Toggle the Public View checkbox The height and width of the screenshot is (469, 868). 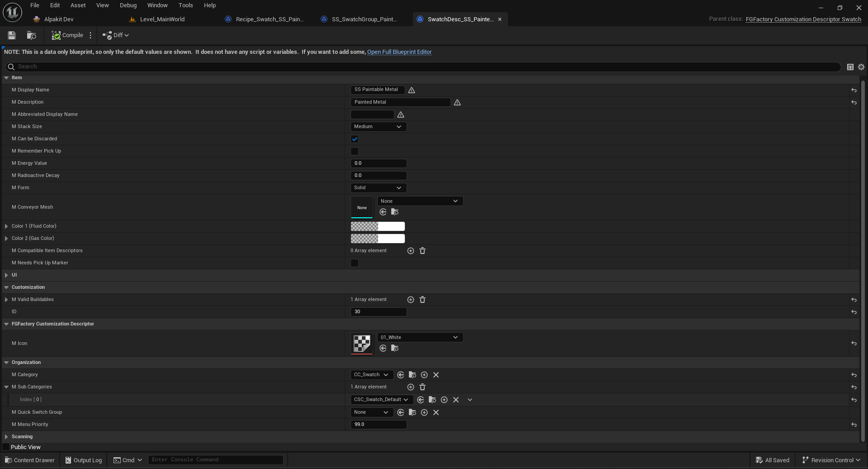6,447
